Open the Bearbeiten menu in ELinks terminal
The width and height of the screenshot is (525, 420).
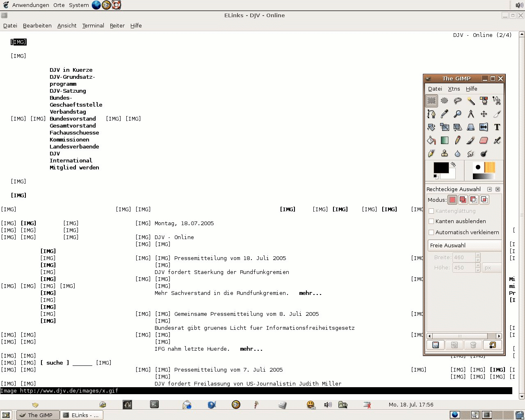pyautogui.click(x=37, y=25)
